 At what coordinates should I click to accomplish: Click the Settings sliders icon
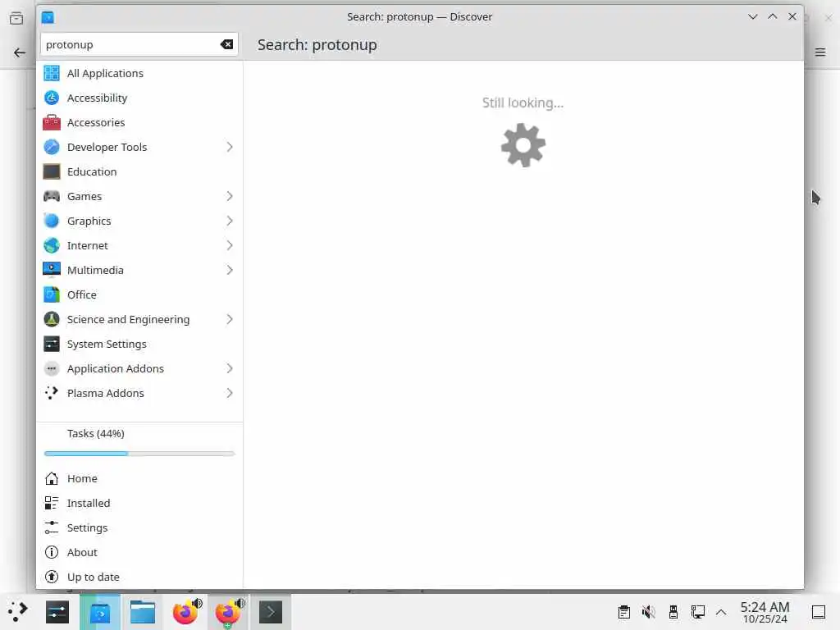(52, 528)
